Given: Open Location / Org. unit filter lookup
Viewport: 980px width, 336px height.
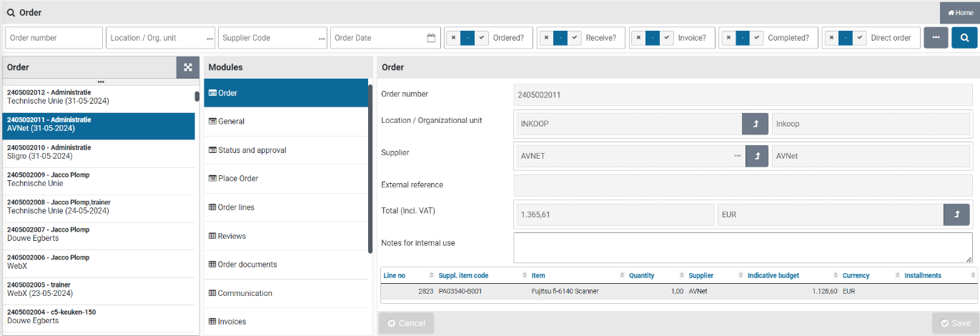Looking at the screenshot, I should click(x=209, y=39).
